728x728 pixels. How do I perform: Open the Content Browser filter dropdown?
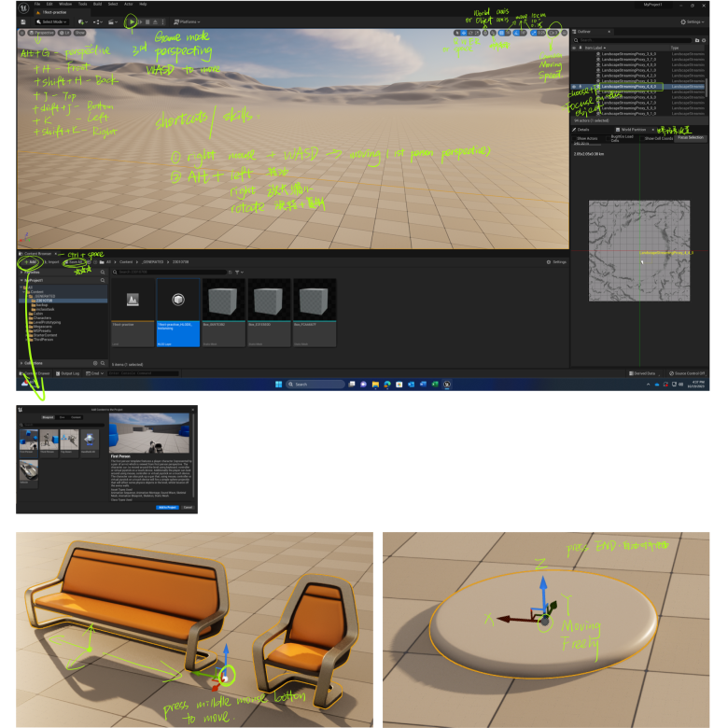pyautogui.click(x=239, y=273)
